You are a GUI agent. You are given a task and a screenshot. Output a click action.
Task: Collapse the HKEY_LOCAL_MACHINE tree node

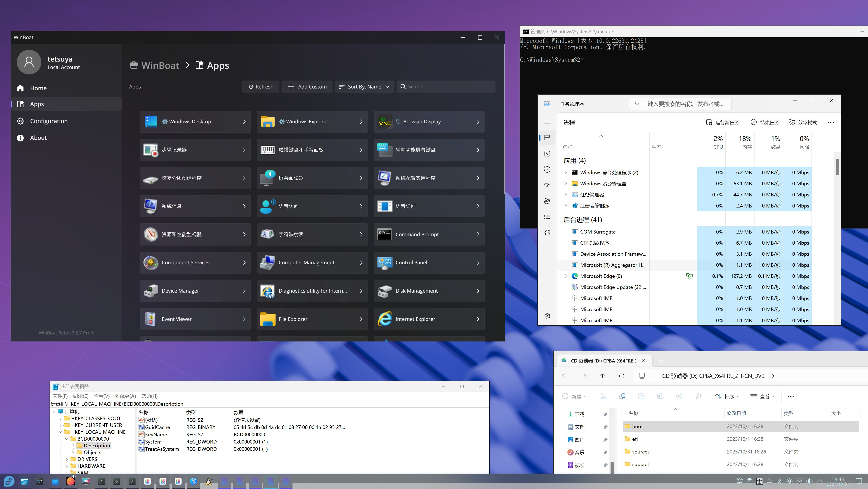[x=60, y=432]
